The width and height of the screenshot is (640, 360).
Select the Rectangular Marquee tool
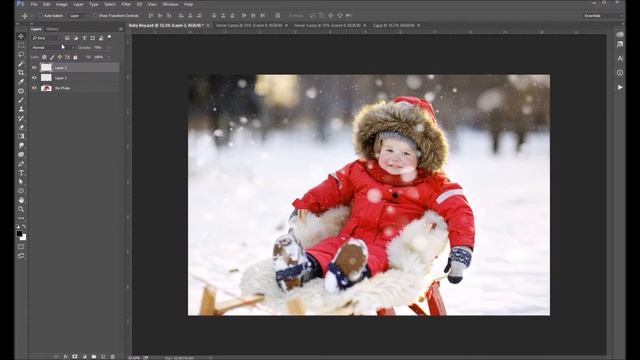click(x=21, y=45)
